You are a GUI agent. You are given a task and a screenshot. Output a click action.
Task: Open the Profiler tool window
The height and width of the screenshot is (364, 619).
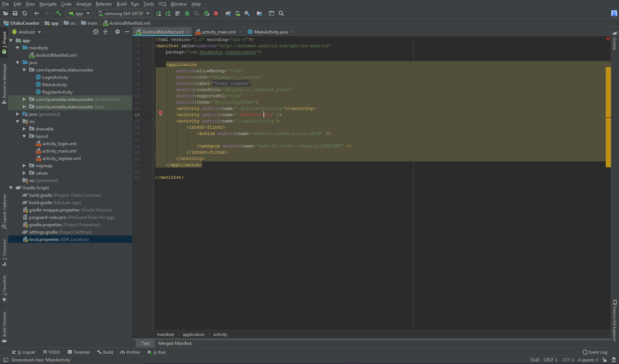coord(130,352)
